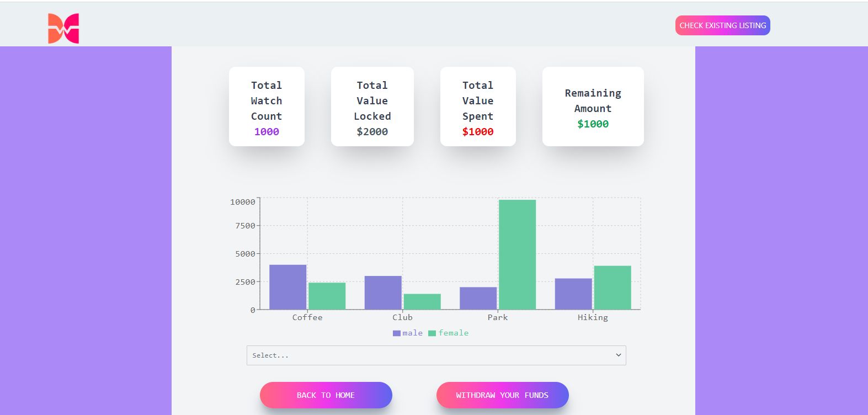Click the red $1000 spent value

478,132
